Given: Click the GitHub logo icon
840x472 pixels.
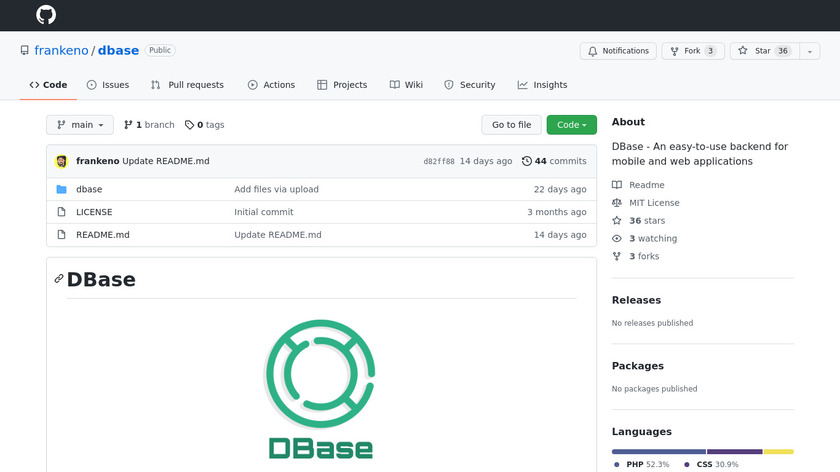Looking at the screenshot, I should [46, 15].
